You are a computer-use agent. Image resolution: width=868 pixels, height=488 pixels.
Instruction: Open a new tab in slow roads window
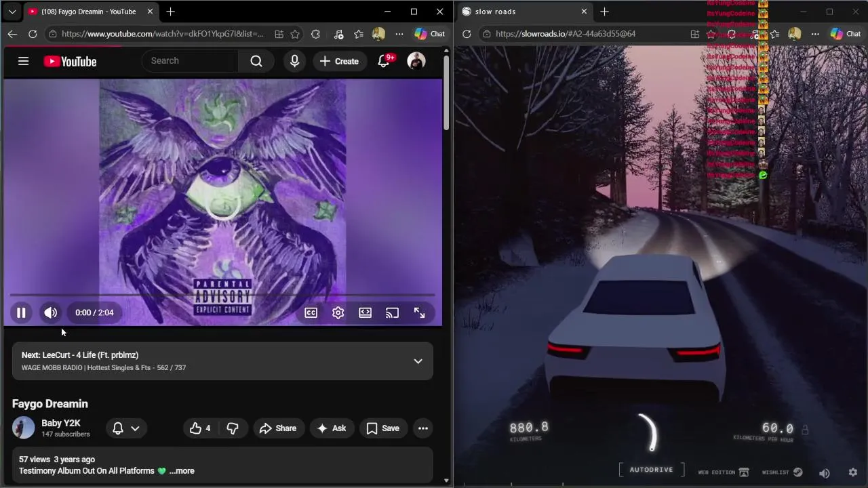tap(604, 12)
